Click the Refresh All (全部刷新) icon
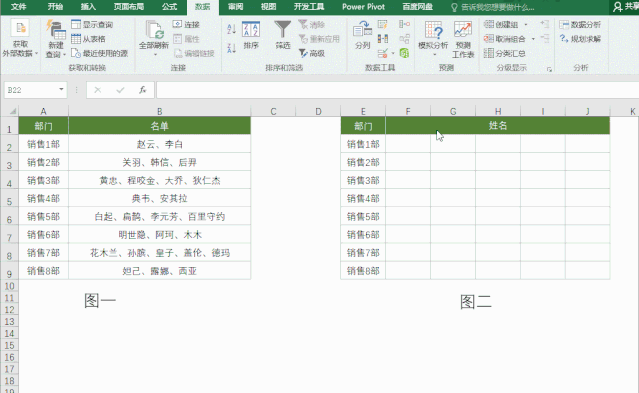Viewport: 639px width, 393px height. click(x=154, y=30)
